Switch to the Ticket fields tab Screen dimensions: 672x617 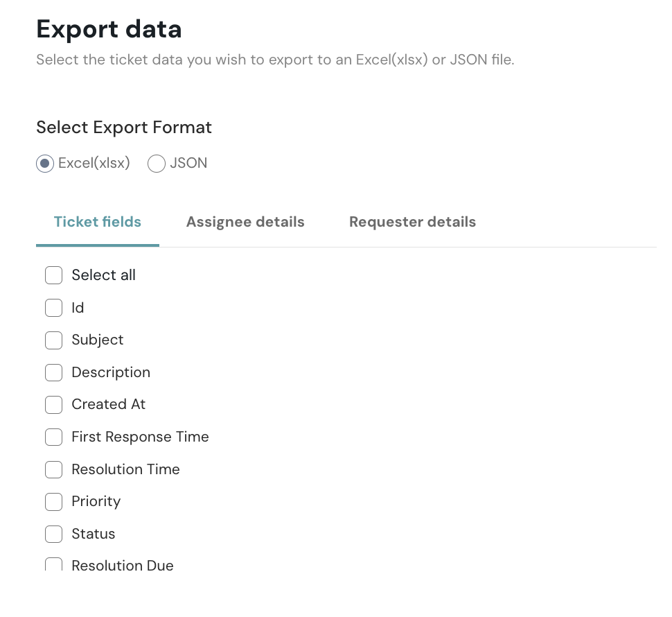tap(98, 223)
